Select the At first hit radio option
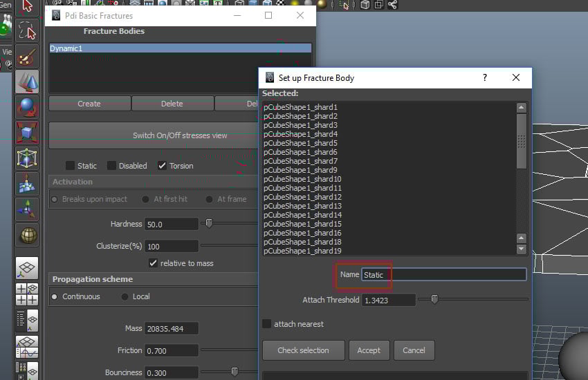 coord(145,199)
